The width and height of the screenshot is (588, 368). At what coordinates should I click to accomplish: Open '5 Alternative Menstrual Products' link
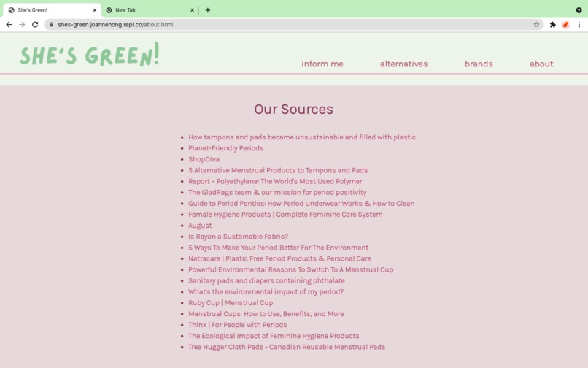pos(278,170)
